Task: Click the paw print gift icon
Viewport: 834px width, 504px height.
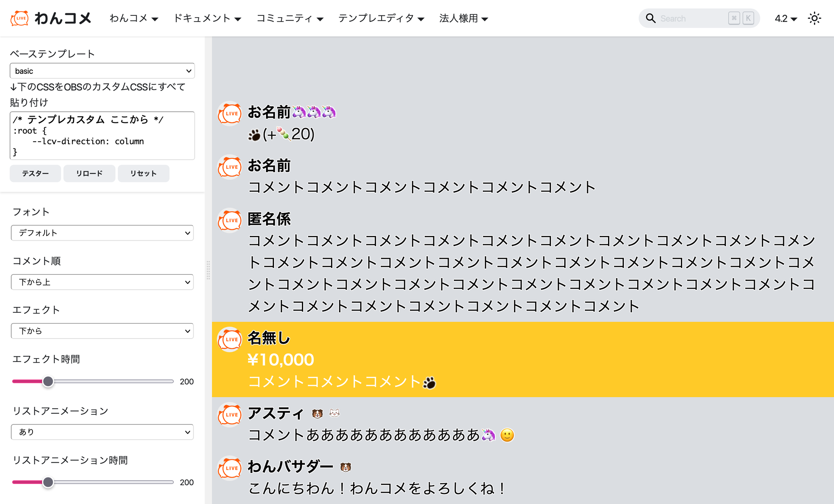Action: [254, 135]
